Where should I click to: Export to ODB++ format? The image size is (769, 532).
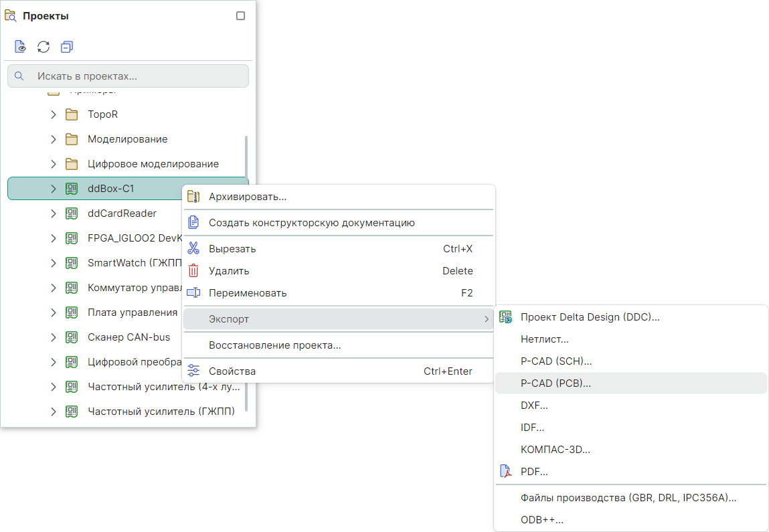click(541, 519)
